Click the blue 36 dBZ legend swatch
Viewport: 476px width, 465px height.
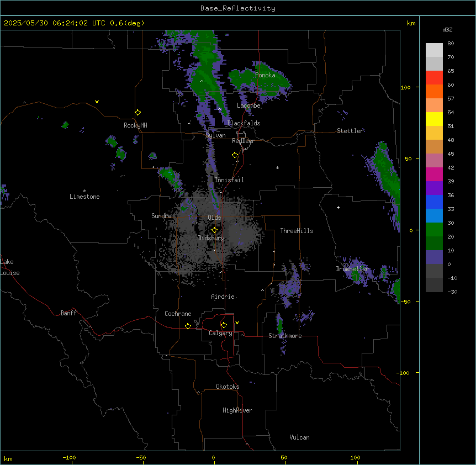click(x=434, y=202)
